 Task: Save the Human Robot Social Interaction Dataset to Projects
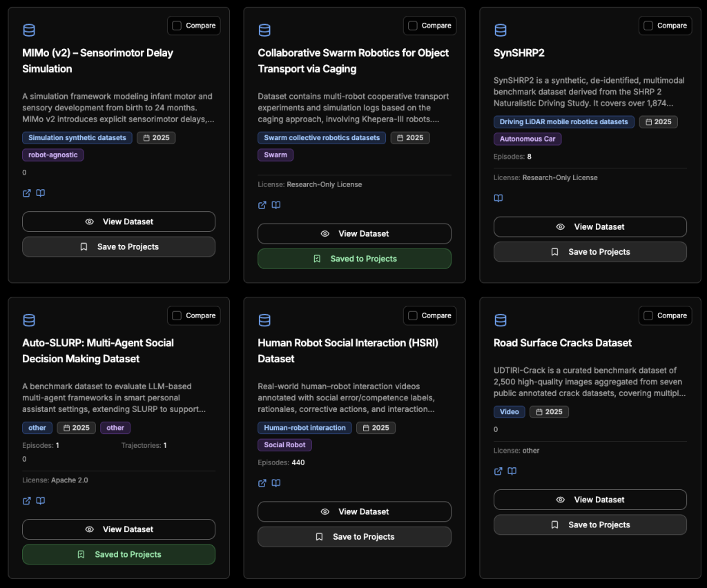tap(354, 536)
